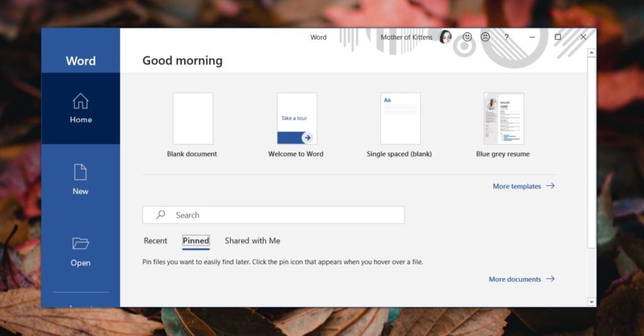Select the Blank document template

click(x=192, y=119)
